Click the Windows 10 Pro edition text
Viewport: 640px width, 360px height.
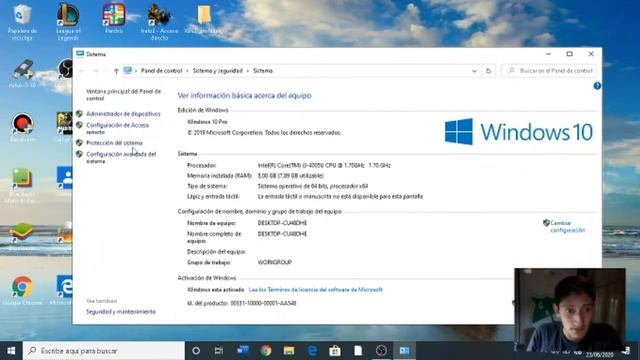click(x=207, y=122)
